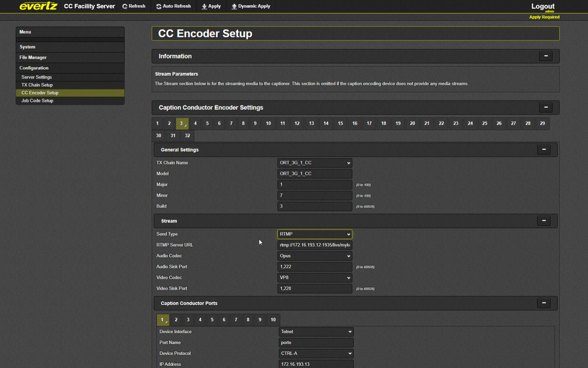This screenshot has height=368, width=588.
Task: Switch to encoder tab 30
Action: (x=158, y=136)
